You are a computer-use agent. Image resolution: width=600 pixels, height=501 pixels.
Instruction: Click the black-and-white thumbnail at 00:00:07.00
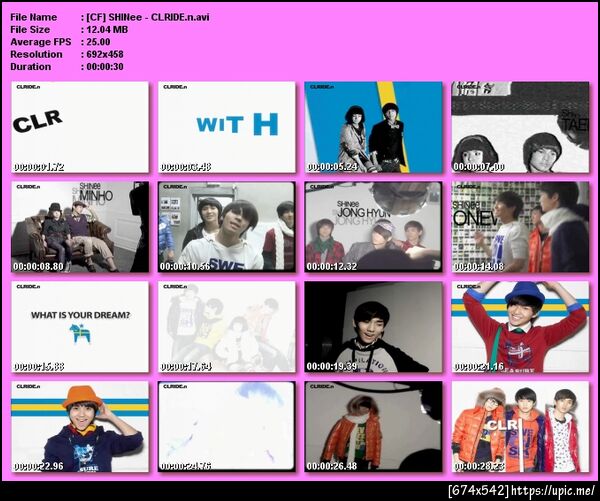coord(520,127)
